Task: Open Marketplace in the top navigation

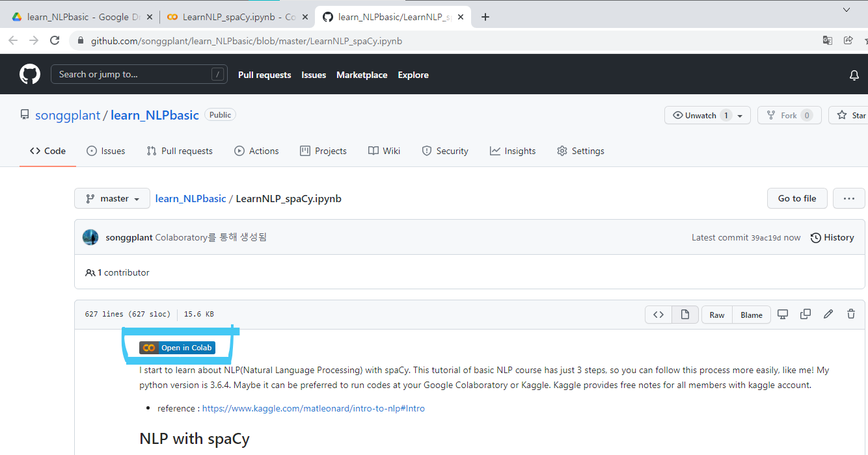Action: tap(362, 75)
